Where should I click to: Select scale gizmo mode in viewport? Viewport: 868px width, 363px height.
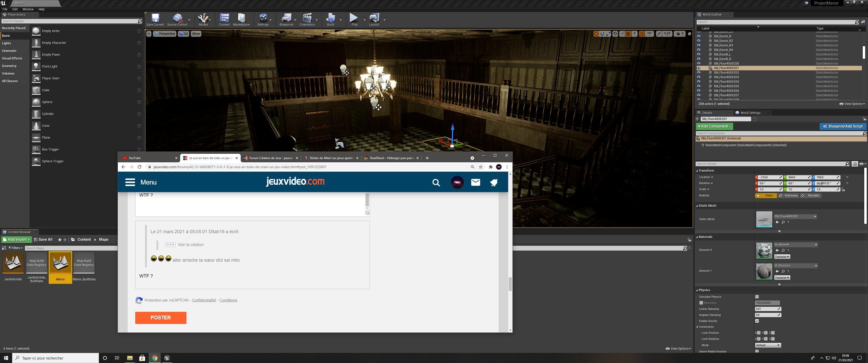coord(608,34)
